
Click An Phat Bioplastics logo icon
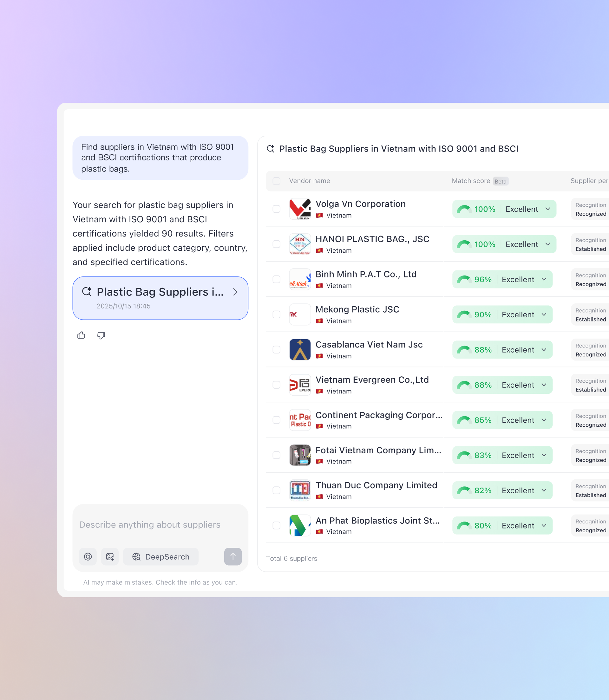[300, 525]
